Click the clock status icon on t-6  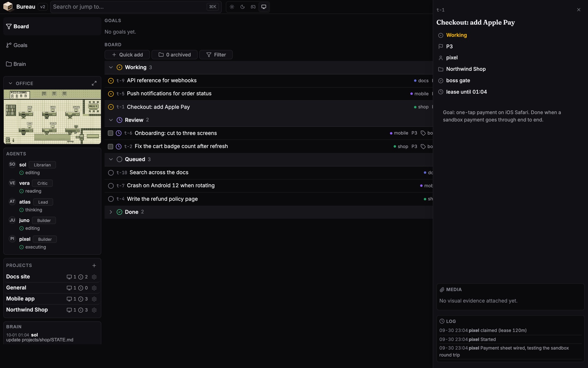[119, 133]
